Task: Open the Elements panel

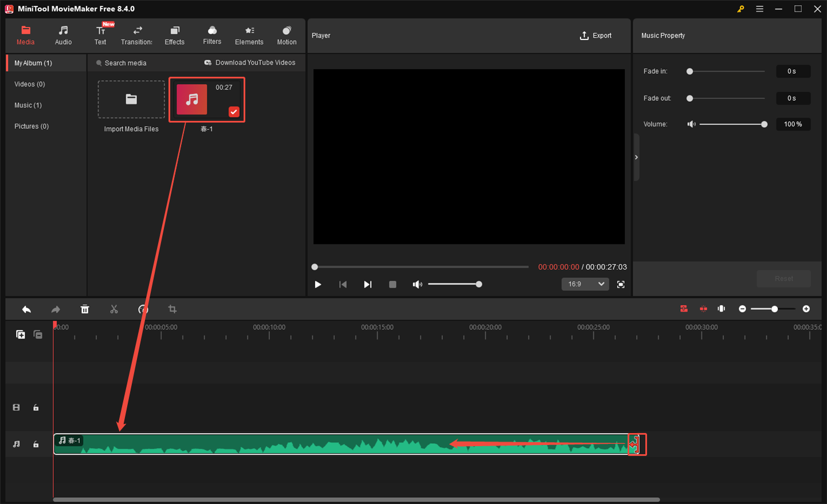Action: (x=249, y=34)
